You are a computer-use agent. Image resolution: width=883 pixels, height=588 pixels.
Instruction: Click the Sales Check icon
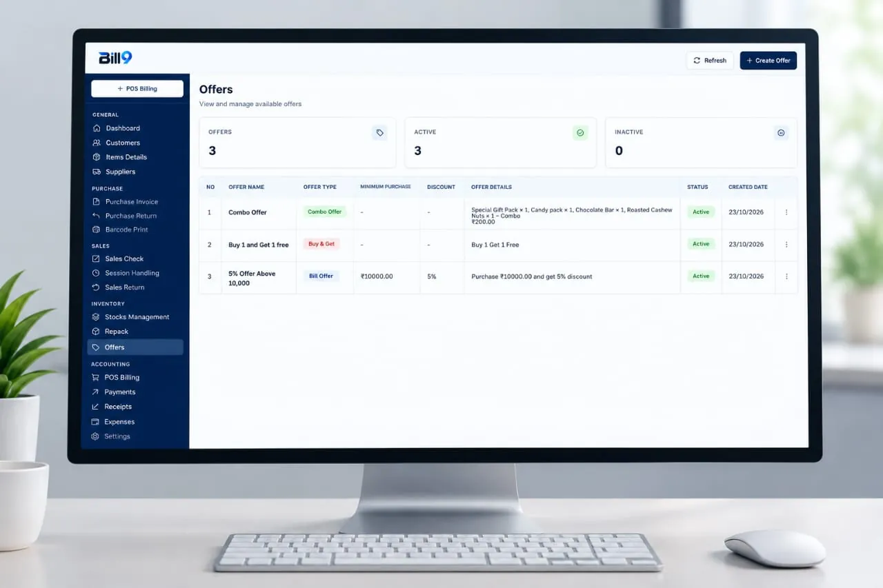tap(96, 258)
